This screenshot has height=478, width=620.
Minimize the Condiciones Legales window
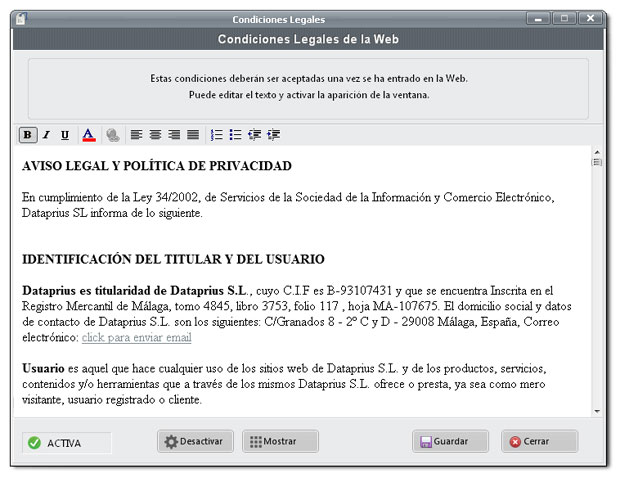coord(538,18)
